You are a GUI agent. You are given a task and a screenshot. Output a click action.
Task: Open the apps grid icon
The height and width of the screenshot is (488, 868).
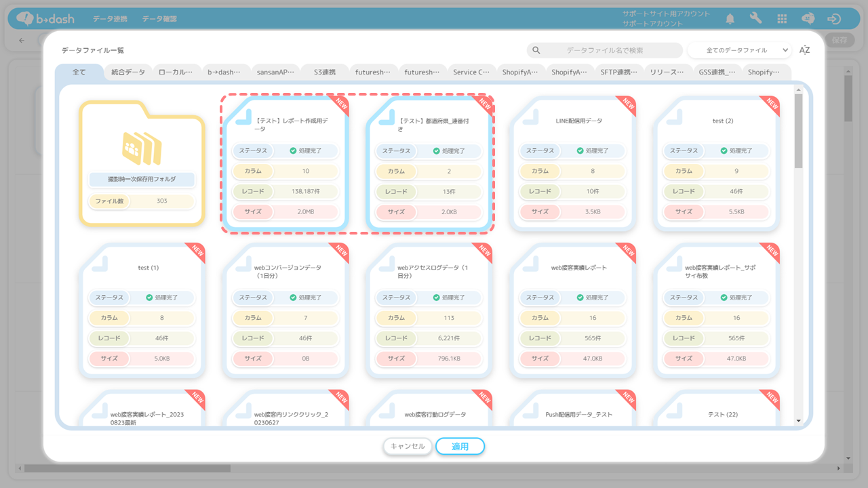[x=782, y=18]
